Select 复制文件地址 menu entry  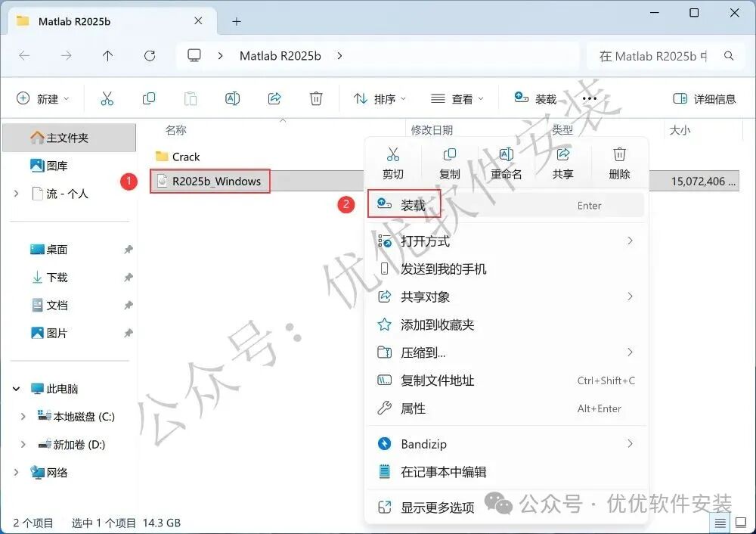click(506, 380)
